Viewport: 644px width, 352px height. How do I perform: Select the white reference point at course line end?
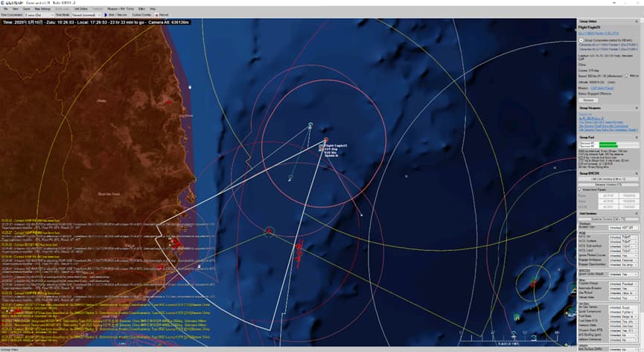pyautogui.click(x=361, y=215)
